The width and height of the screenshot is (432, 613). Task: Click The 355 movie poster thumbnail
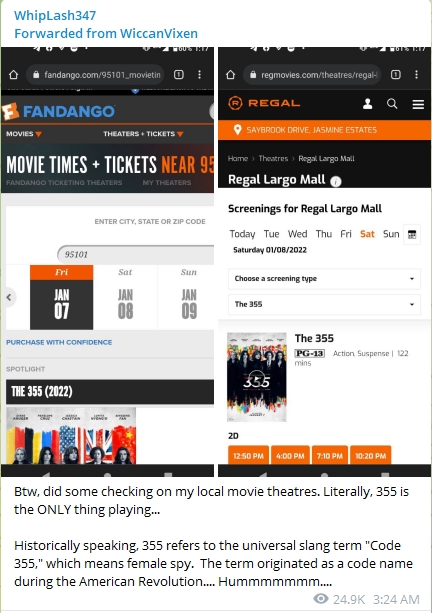click(257, 377)
